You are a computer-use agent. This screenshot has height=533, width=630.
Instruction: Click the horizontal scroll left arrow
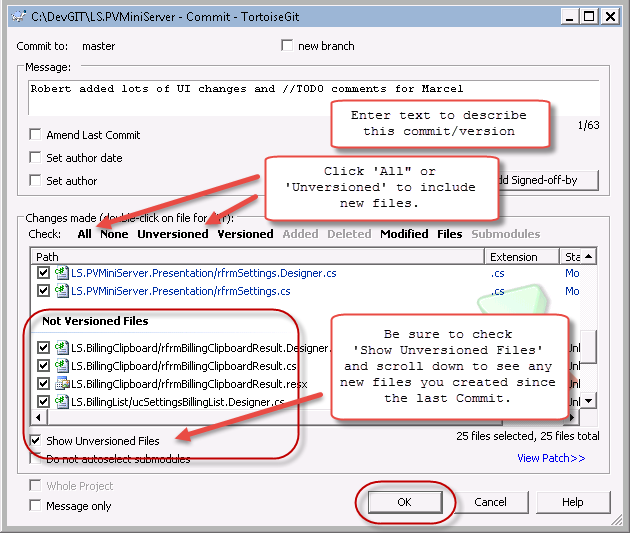39,418
